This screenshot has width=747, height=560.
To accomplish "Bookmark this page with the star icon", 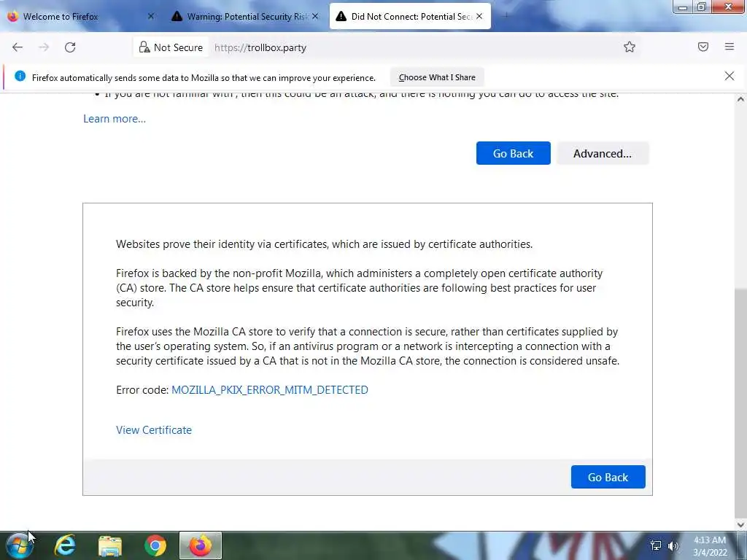I will (x=630, y=47).
